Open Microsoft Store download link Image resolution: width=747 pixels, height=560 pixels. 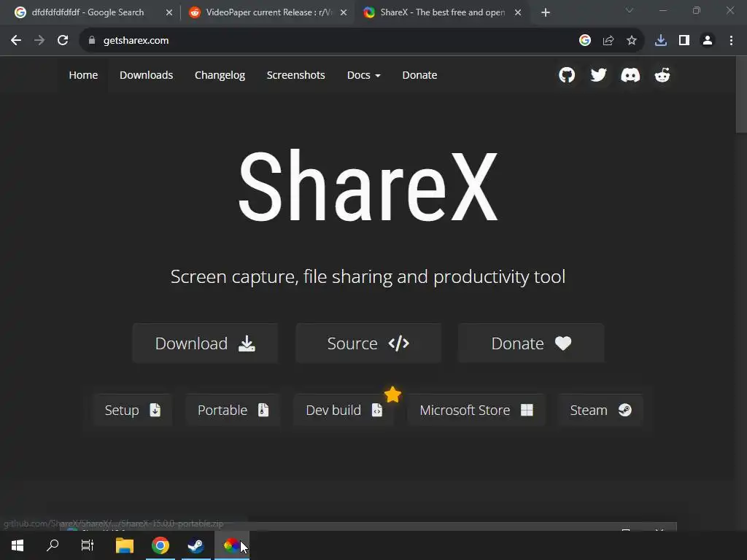tap(476, 410)
